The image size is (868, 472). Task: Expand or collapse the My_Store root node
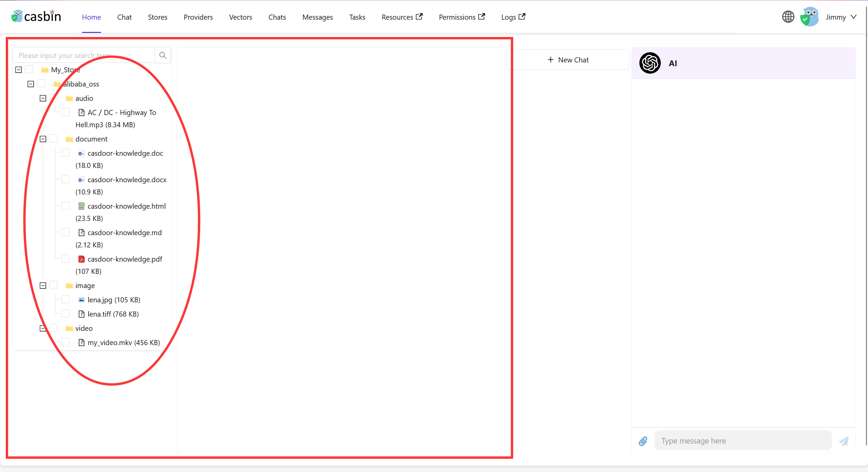coord(17,69)
